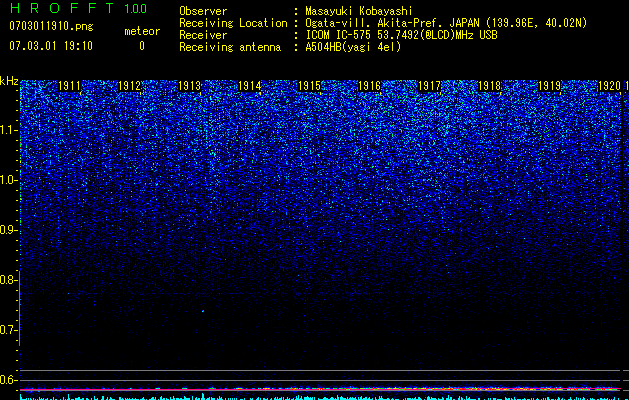Click the 1913 time marker
629x400 pixels.
pyautogui.click(x=189, y=86)
